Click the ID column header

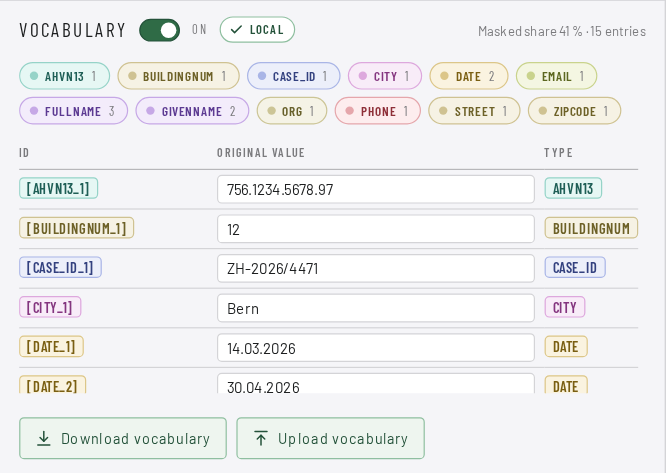tap(24, 152)
